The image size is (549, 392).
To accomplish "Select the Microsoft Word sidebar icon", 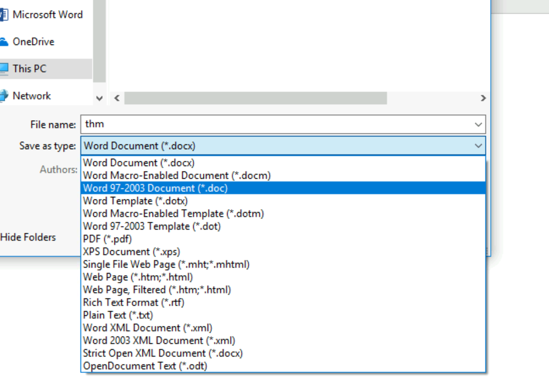I will (4, 15).
